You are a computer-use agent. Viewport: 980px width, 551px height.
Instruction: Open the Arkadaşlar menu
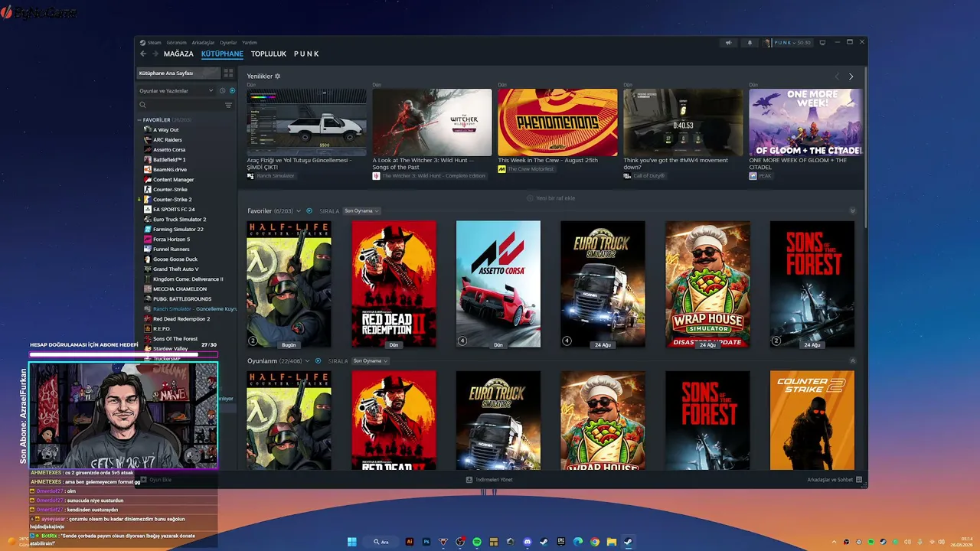point(204,42)
